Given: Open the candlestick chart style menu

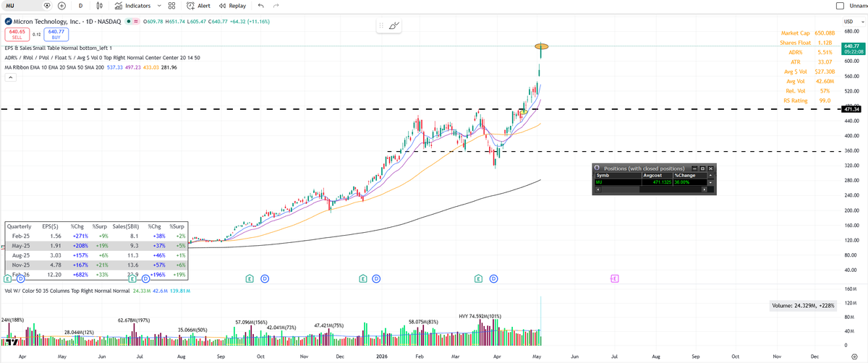Looking at the screenshot, I should click(101, 6).
